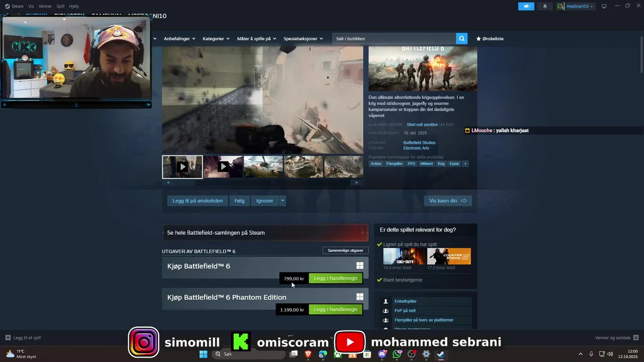644x362 pixels.
Task: Click Steam icon in the taskbar
Action: coord(441,354)
